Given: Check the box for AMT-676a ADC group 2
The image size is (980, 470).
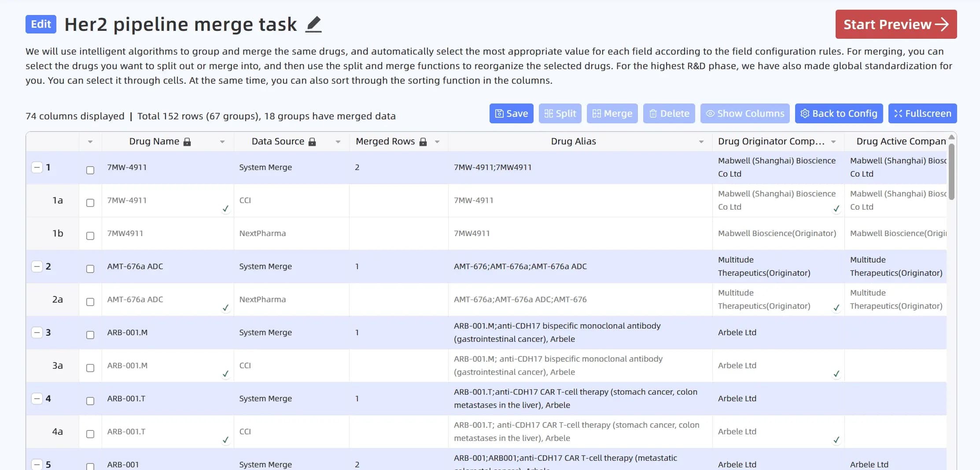Looking at the screenshot, I should pyautogui.click(x=90, y=269).
